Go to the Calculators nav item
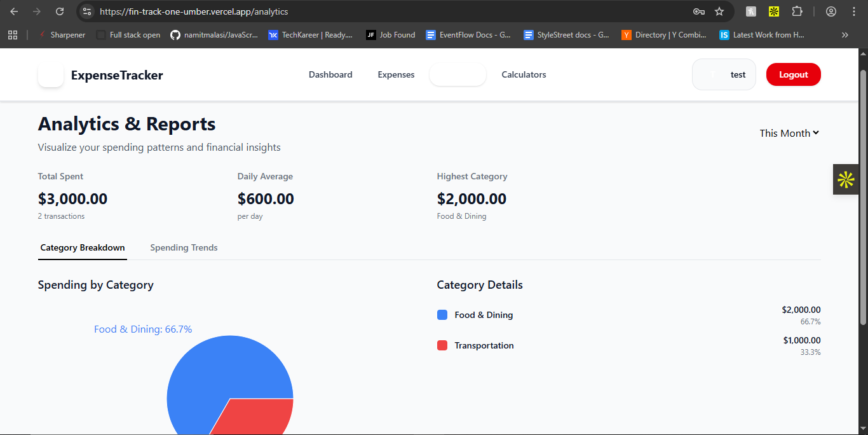868x435 pixels. [524, 74]
